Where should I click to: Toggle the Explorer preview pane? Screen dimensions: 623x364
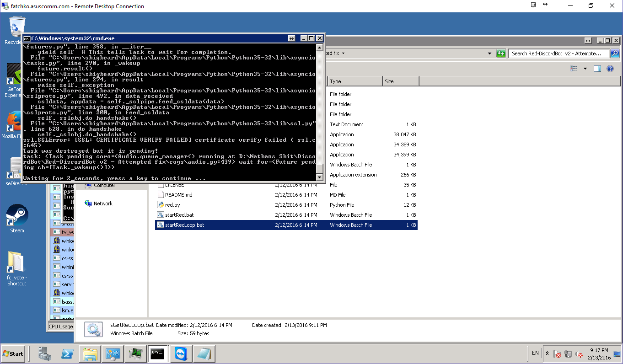(597, 69)
